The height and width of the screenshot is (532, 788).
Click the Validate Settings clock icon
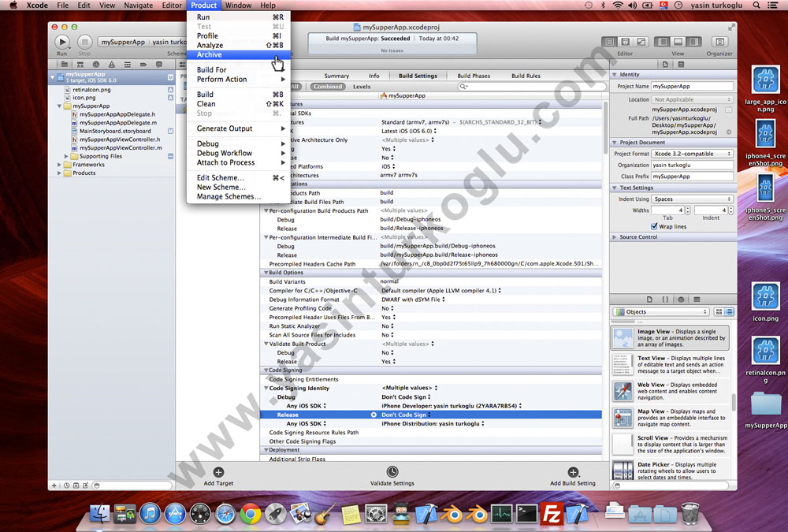pyautogui.click(x=392, y=471)
